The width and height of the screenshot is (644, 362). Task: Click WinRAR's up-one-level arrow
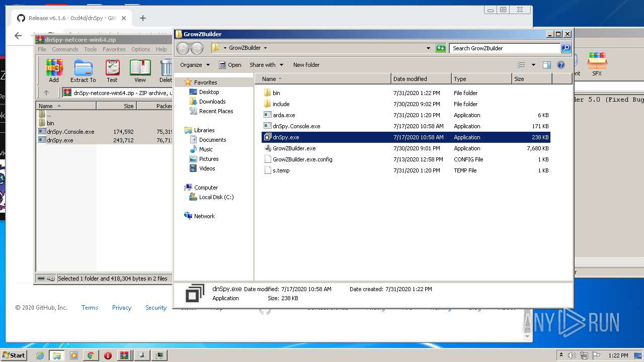pyautogui.click(x=46, y=93)
